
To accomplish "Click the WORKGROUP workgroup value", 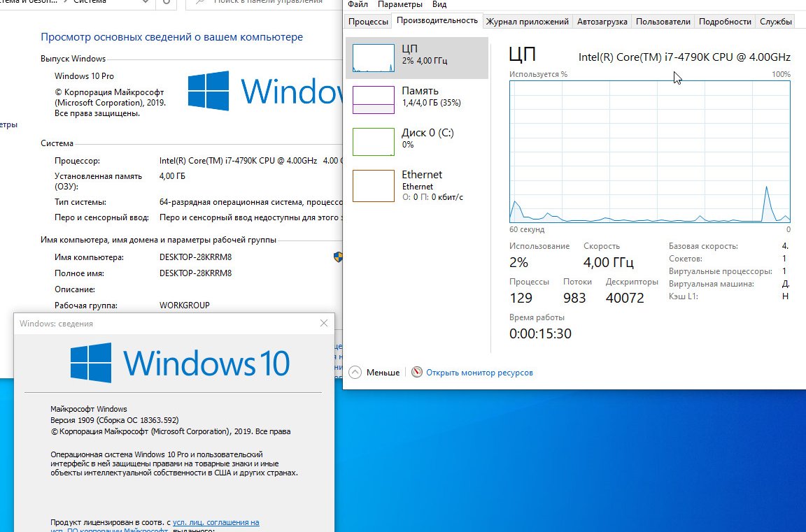I will (185, 305).
